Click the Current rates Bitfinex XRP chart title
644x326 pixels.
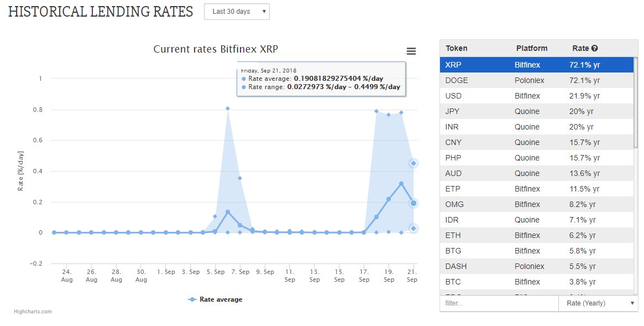click(216, 49)
